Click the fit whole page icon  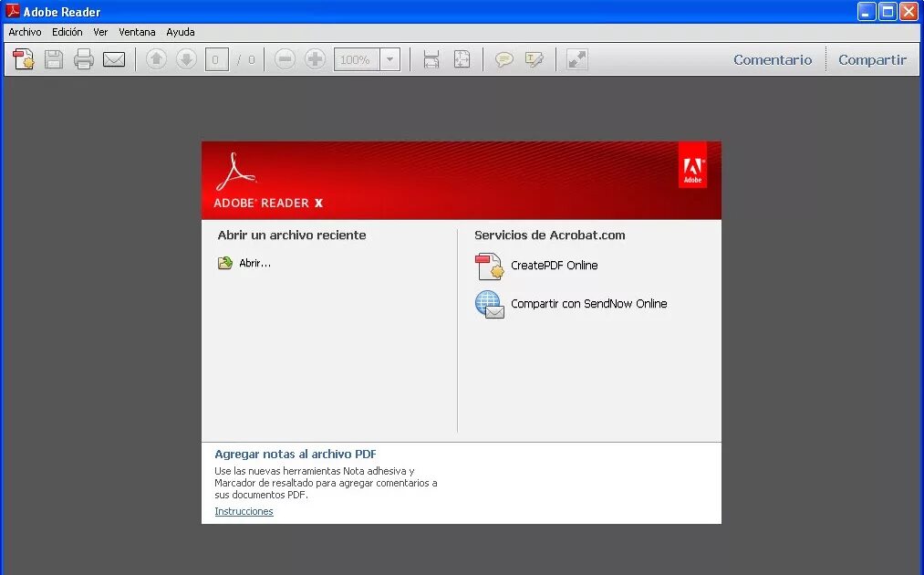click(x=462, y=59)
